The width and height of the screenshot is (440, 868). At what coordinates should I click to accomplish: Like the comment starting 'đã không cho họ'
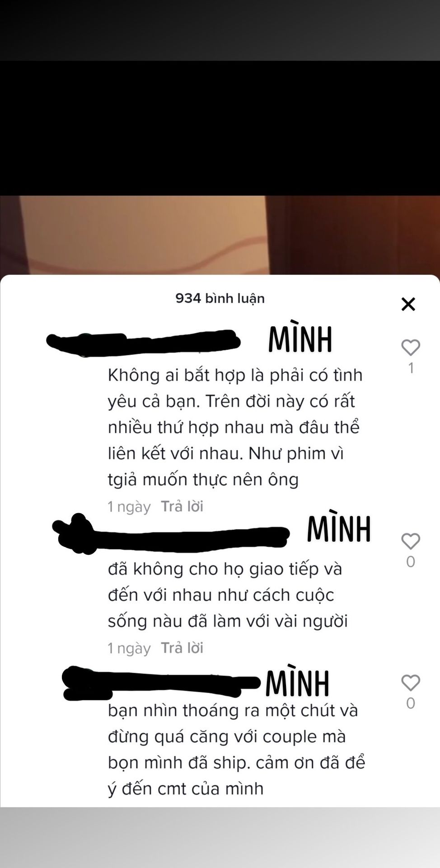(411, 541)
